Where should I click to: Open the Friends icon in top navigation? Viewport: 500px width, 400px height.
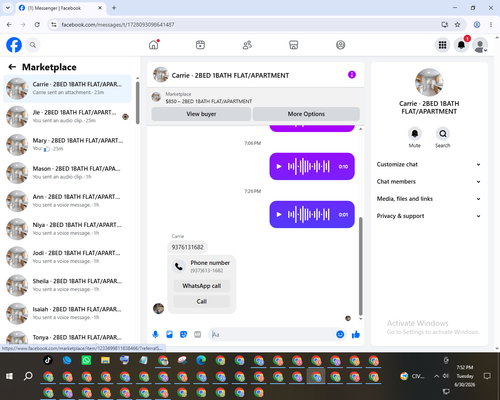(x=247, y=45)
